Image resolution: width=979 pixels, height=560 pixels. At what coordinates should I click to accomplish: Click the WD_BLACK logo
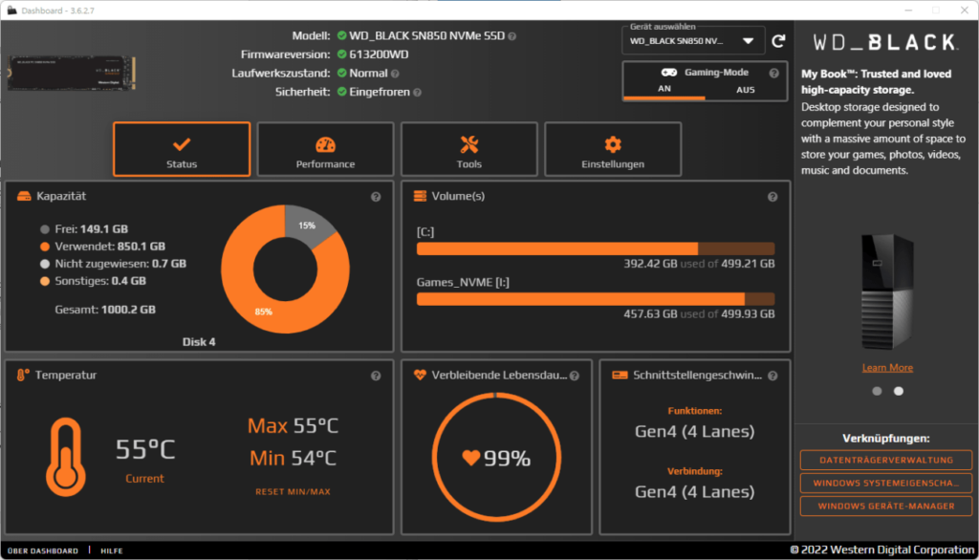[x=884, y=42]
